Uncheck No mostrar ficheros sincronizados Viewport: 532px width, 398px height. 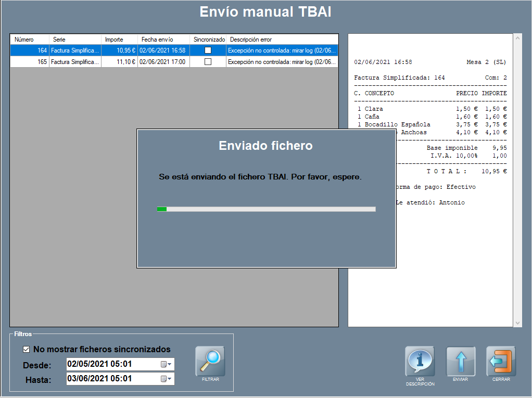[27, 350]
